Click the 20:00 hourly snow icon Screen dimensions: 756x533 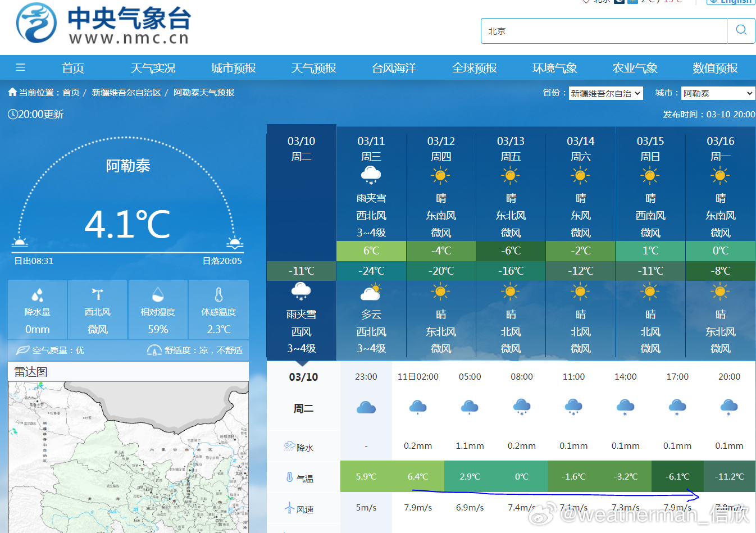pyautogui.click(x=729, y=407)
